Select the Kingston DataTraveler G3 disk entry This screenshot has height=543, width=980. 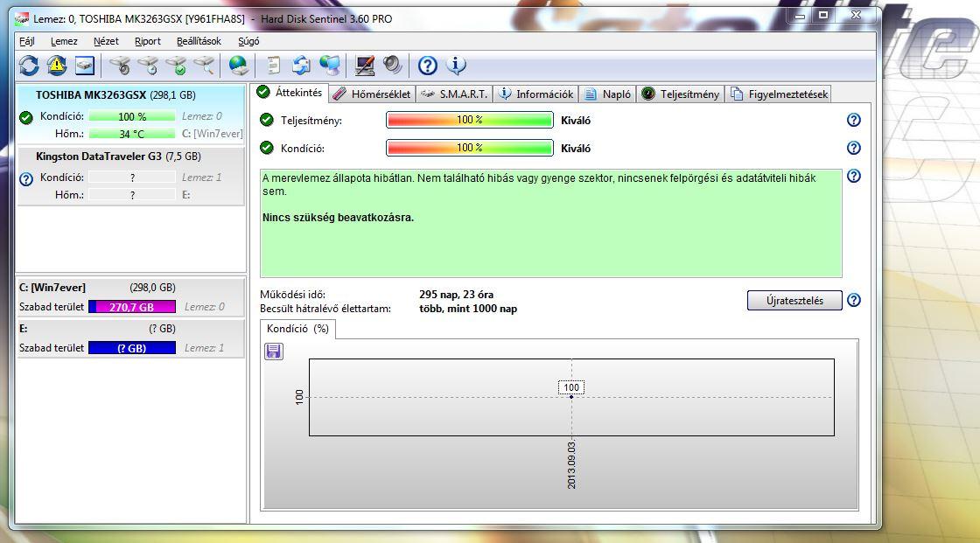(x=130, y=177)
